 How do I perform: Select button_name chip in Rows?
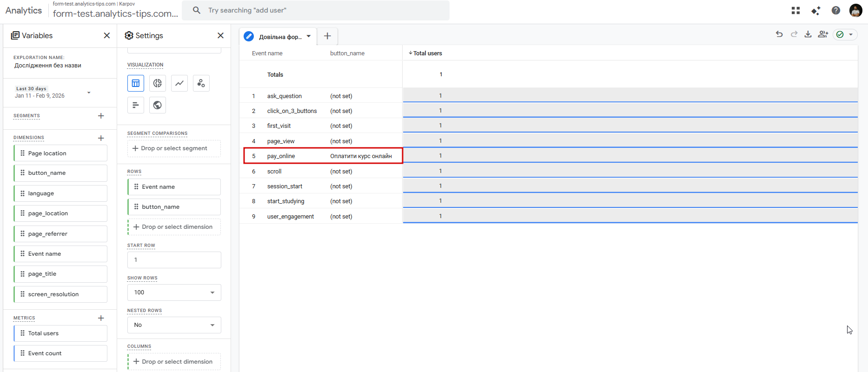coord(174,207)
